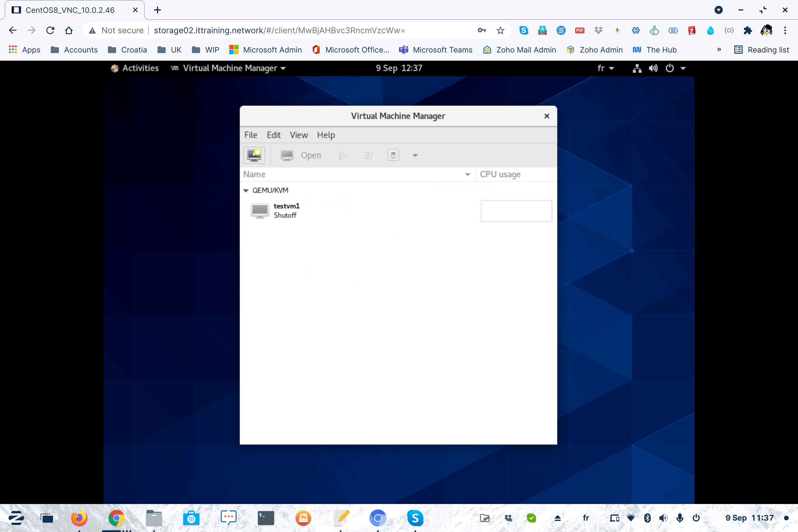Screen dimensions: 798x532
Task: Open the Apps bookmark
Action: (x=24, y=50)
